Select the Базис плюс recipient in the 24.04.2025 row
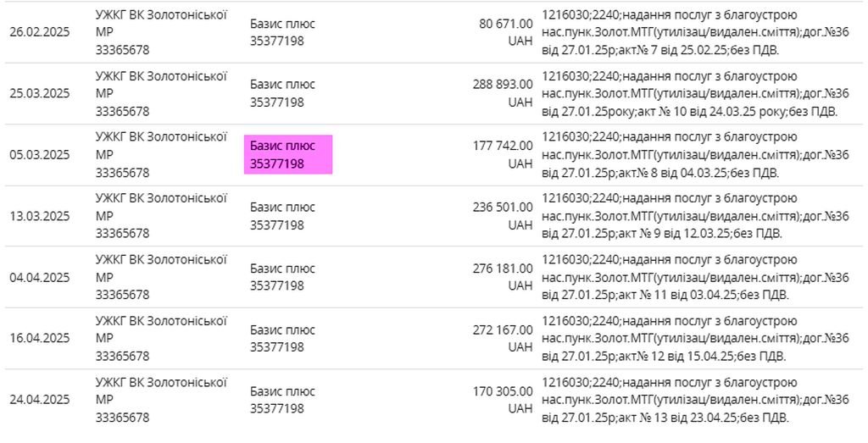 coord(282,400)
